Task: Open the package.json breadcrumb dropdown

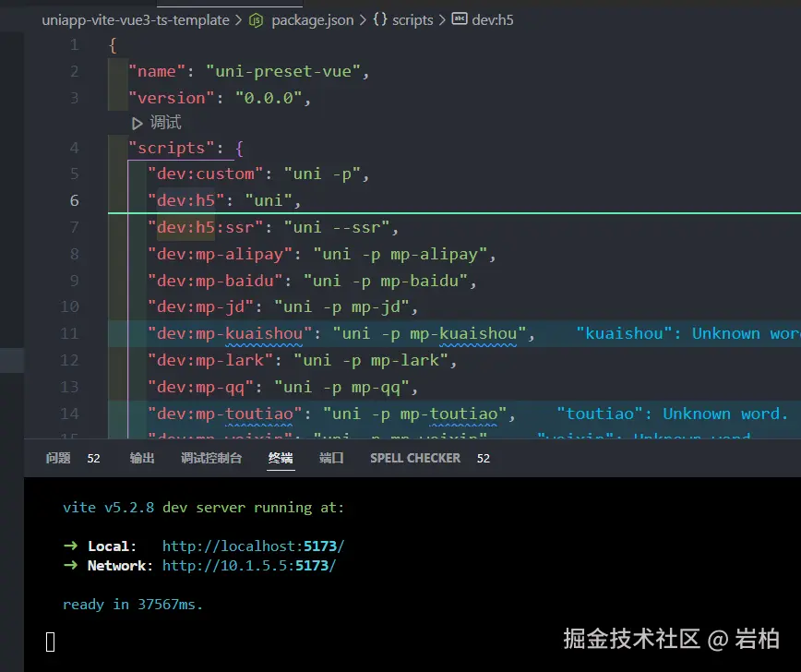Action: click(x=312, y=18)
